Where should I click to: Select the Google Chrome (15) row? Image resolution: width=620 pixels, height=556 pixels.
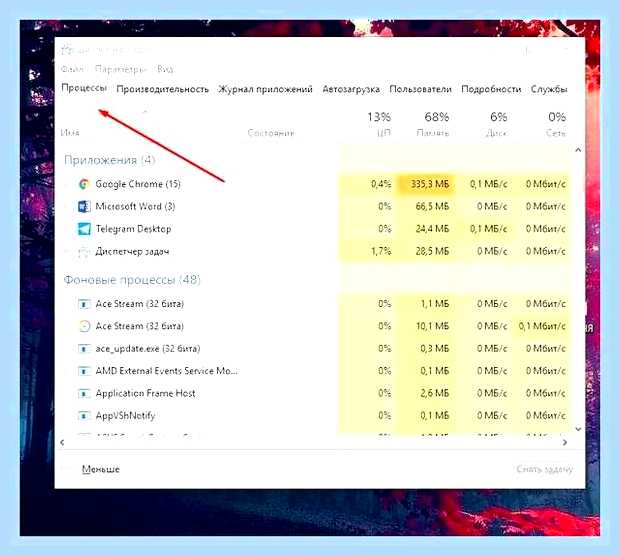(x=315, y=184)
